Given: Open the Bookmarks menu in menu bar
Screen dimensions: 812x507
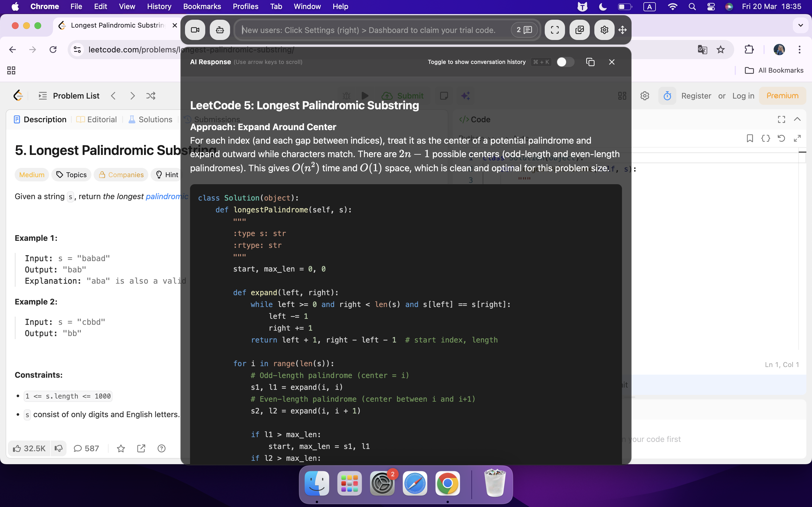Looking at the screenshot, I should [202, 6].
